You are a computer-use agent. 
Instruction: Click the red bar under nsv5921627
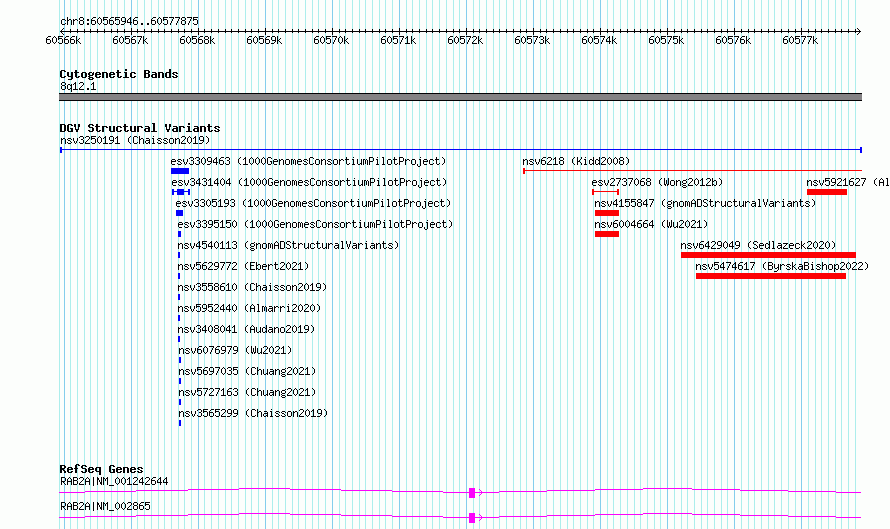(827, 192)
